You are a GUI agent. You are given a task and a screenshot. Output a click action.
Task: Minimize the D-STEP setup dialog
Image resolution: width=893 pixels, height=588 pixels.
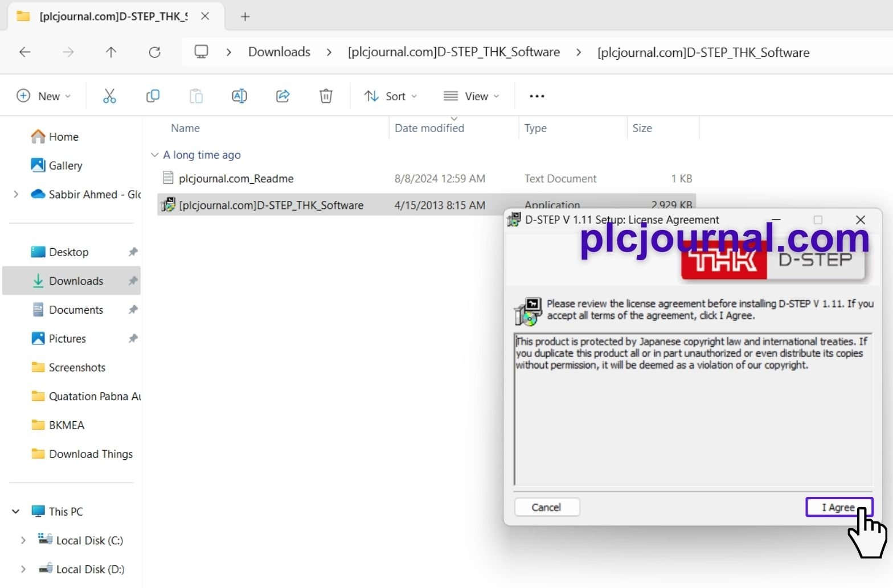click(x=776, y=220)
